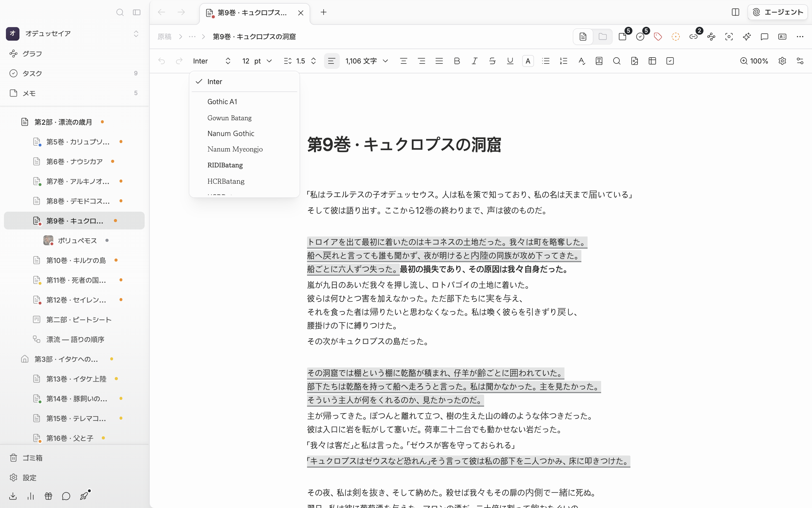The width and height of the screenshot is (812, 508).
Task: Adjust the 1.5 line spacing stepper
Action: coord(300,61)
